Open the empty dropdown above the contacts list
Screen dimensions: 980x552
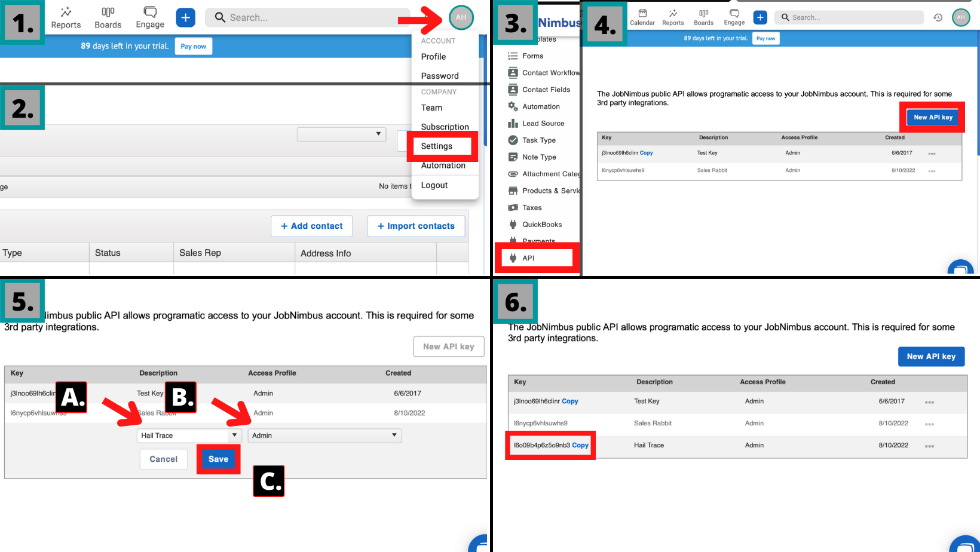click(341, 134)
